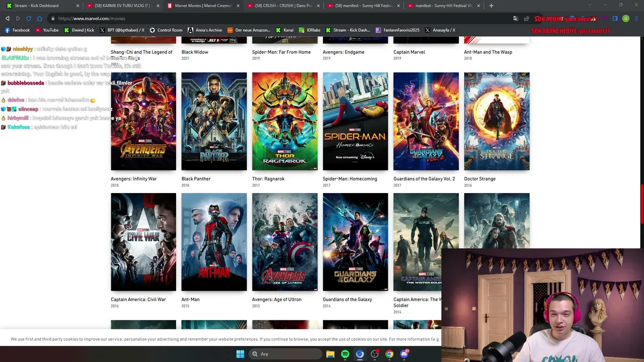Open the Black Panther movie poster

coord(214,121)
